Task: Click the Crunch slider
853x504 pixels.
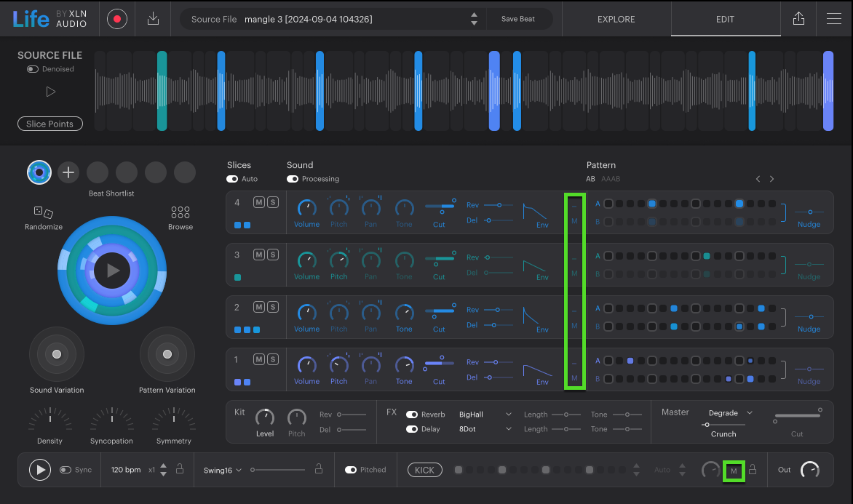Action: coord(723,425)
